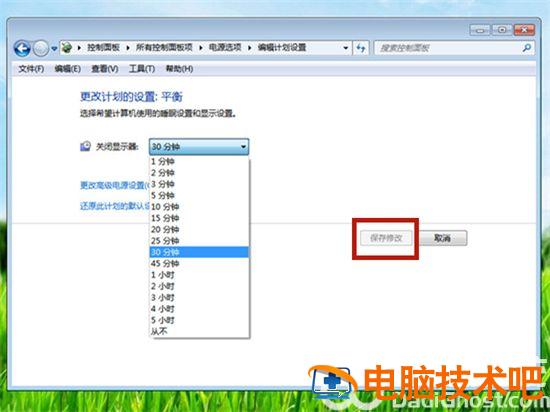Choose 3 小时 from the list
Viewport: 550px width, 412px height.
click(x=199, y=297)
